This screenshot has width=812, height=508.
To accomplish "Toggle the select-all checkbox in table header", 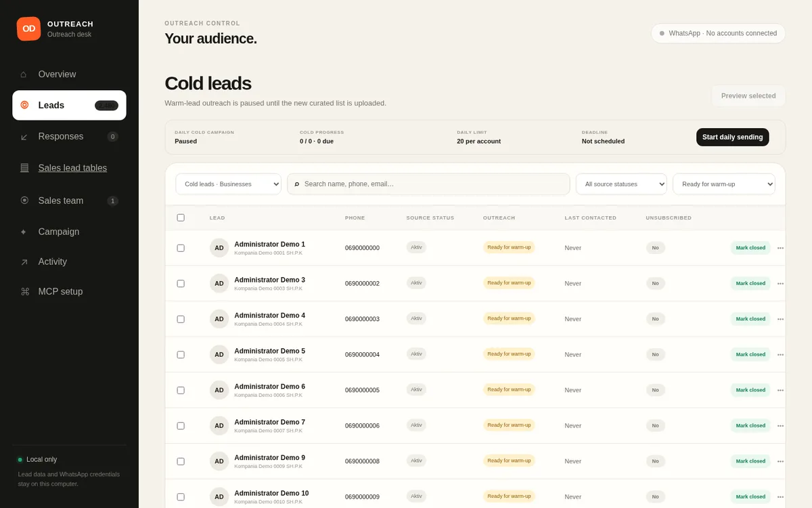I will pos(181,217).
